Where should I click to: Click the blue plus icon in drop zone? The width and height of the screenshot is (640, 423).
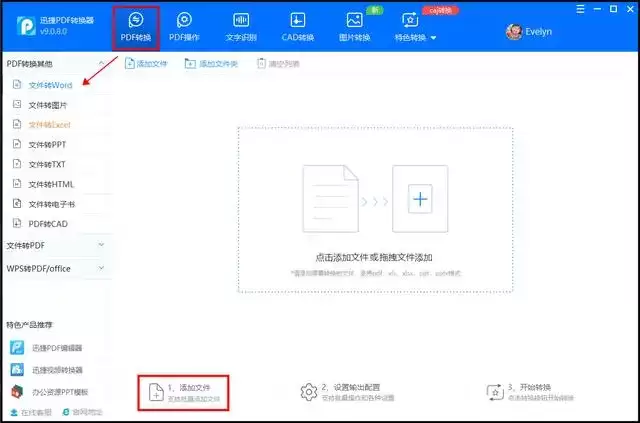(420, 199)
